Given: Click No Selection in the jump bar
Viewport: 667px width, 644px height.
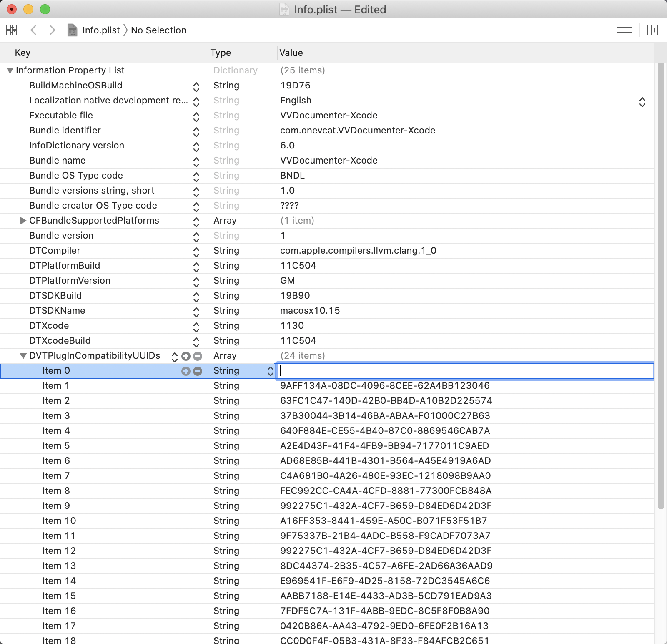Looking at the screenshot, I should pyautogui.click(x=158, y=30).
